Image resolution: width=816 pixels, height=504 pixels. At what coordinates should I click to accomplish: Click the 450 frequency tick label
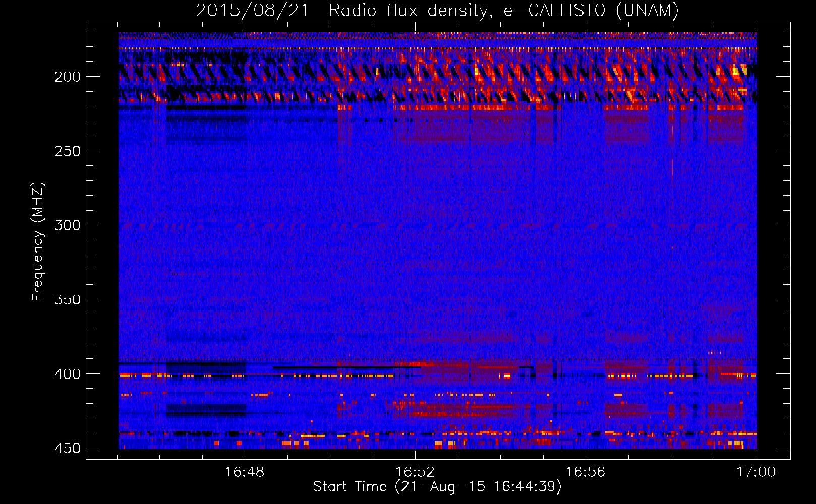tap(68, 448)
